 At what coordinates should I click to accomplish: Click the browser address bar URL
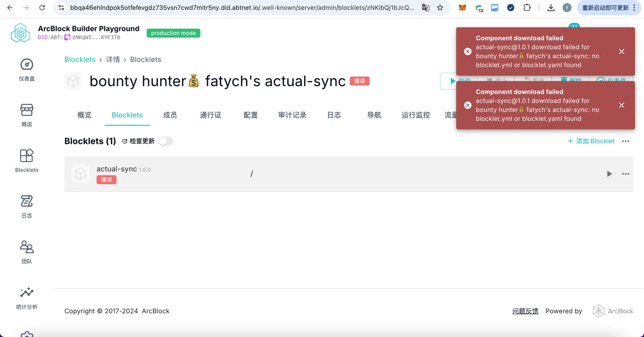(242, 8)
